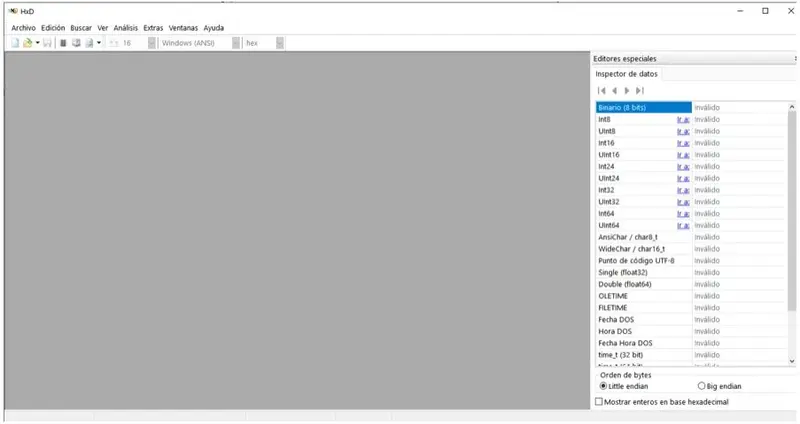Select the Inspector de datos tab
Screen dimensions: 800x424
627,74
